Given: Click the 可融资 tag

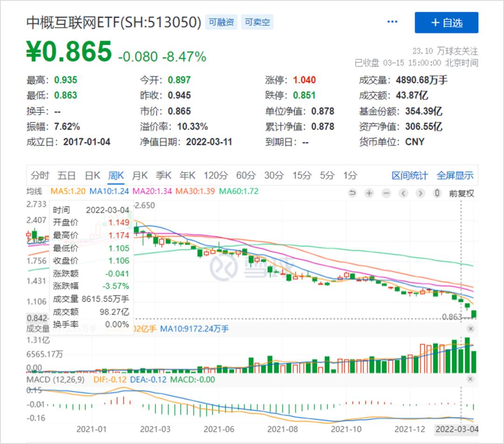Looking at the screenshot, I should point(221,22).
